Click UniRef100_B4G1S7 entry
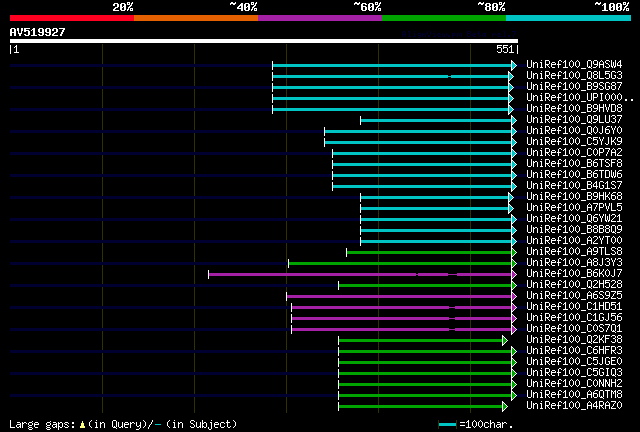 click(574, 186)
